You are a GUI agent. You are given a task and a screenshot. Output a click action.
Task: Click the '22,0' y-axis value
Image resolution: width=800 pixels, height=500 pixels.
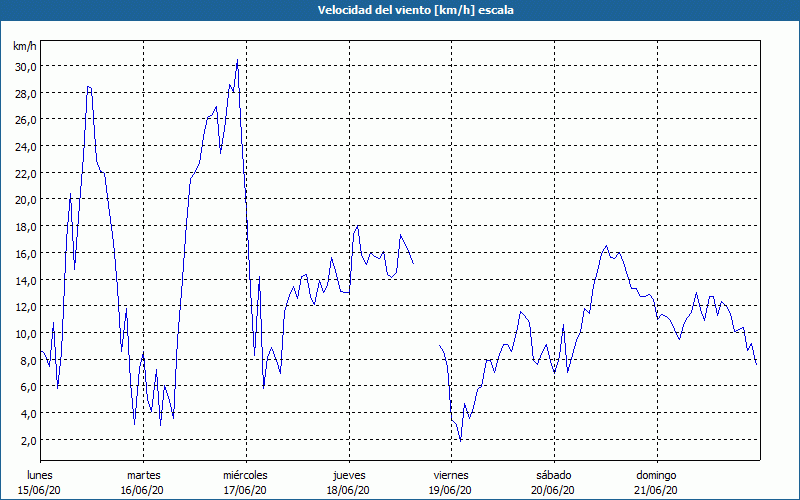25,173
